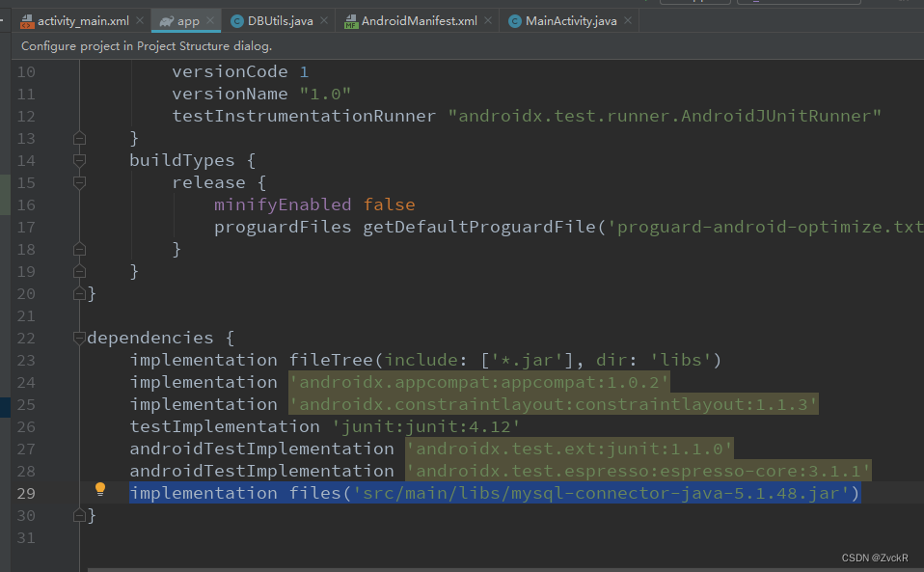This screenshot has width=924, height=572.
Task: Click the DBUtils.java class icon
Action: (237, 21)
